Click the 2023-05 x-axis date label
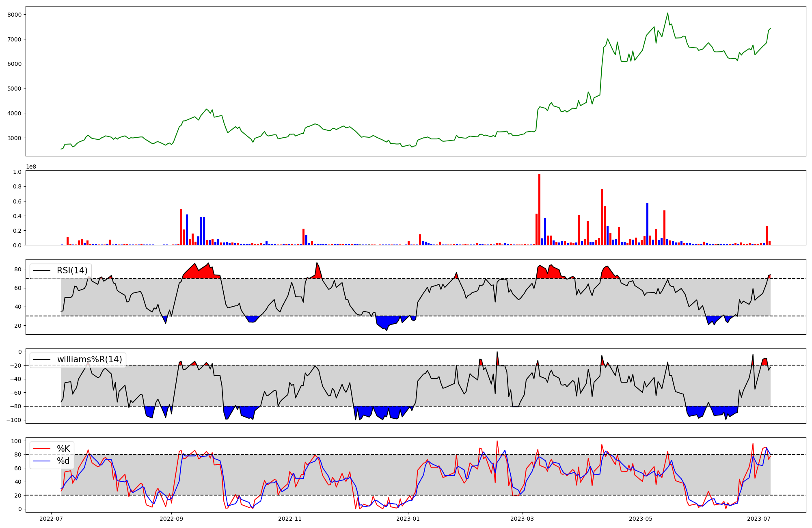 (x=641, y=518)
